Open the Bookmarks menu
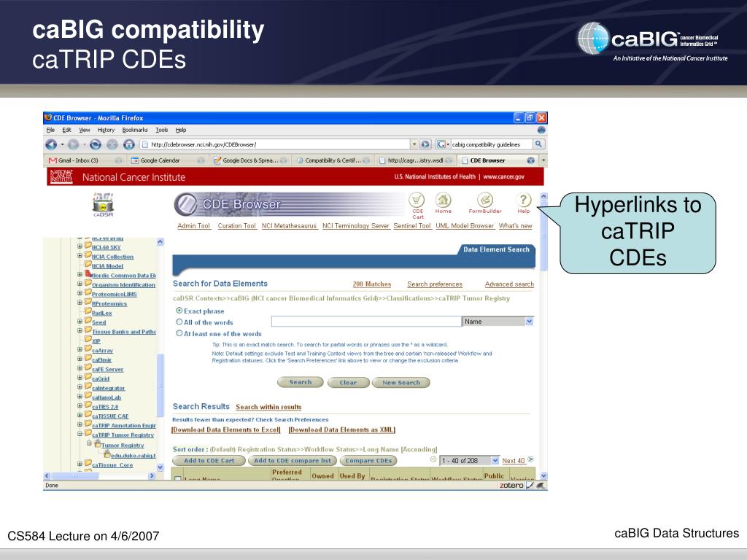The height and width of the screenshot is (560, 747). [x=135, y=130]
